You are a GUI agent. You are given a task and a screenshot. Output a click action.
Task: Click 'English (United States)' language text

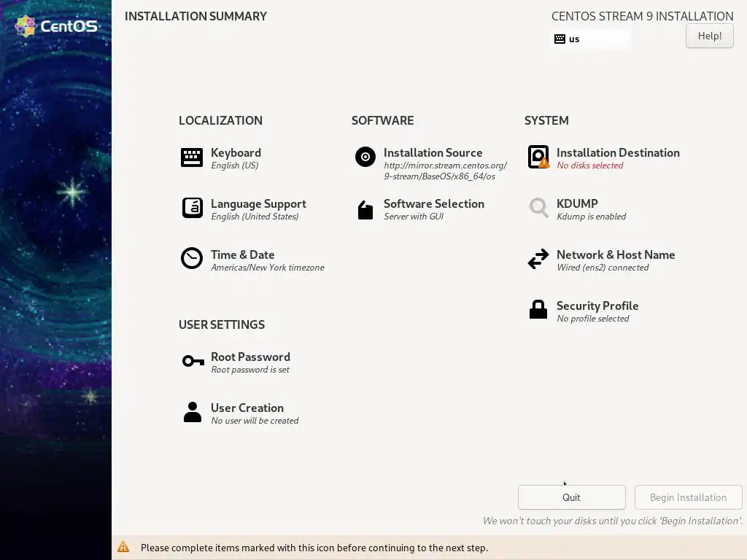click(255, 216)
